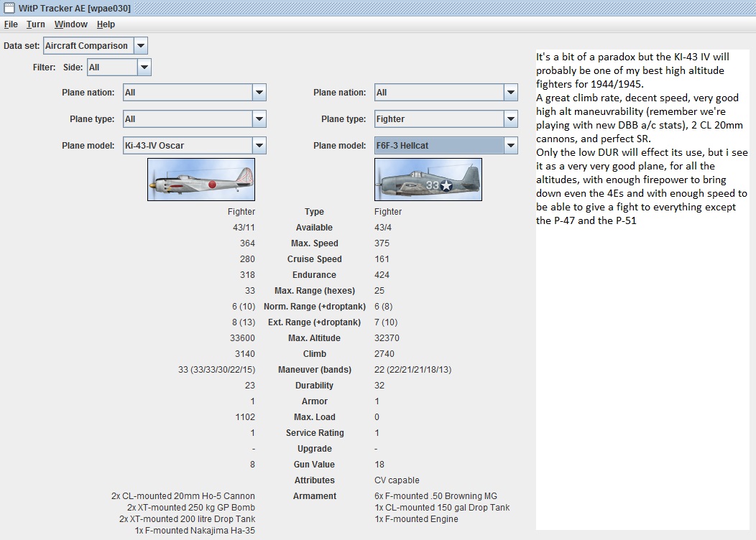Expand left Plane type dropdown
This screenshot has width=756, height=540.
tap(259, 119)
